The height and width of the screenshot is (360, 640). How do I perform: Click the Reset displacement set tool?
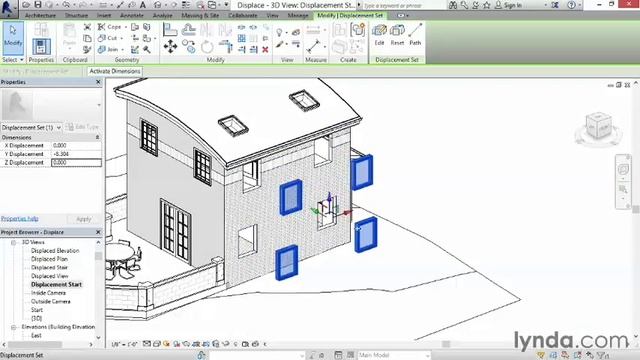[397, 35]
